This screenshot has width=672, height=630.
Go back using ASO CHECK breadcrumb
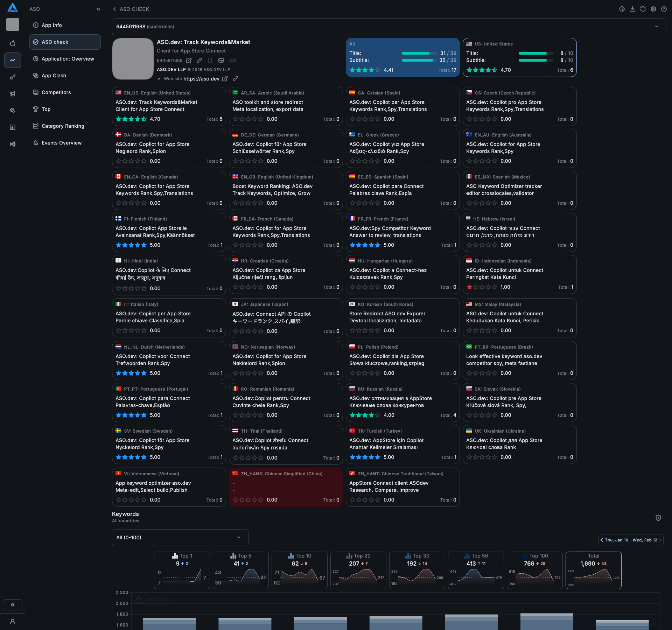pos(131,9)
